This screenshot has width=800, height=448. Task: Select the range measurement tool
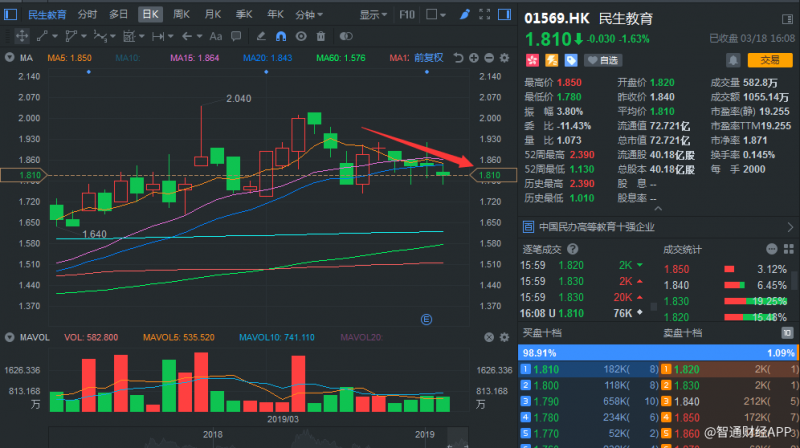[158, 36]
